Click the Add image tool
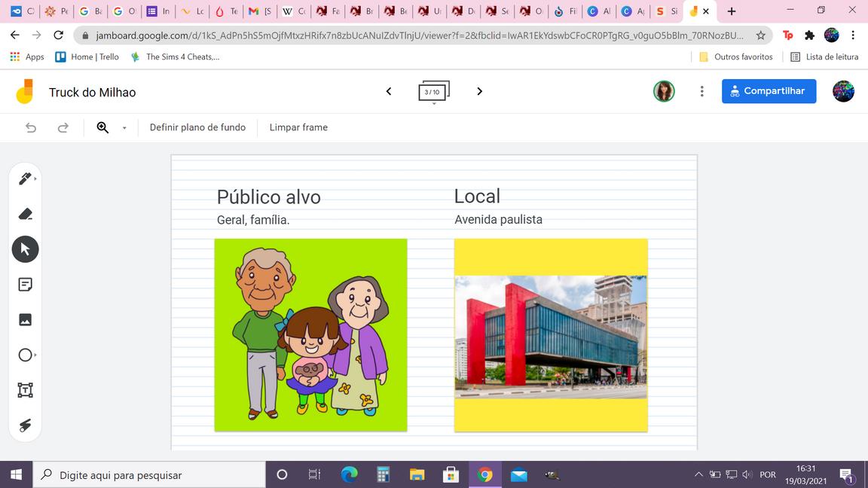Image resolution: width=868 pixels, height=488 pixels. click(x=25, y=319)
